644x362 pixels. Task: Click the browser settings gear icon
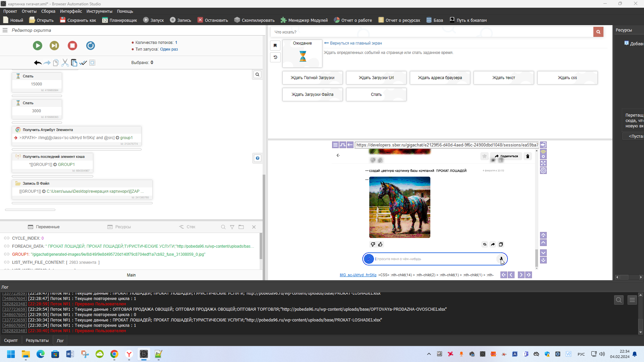(543, 171)
